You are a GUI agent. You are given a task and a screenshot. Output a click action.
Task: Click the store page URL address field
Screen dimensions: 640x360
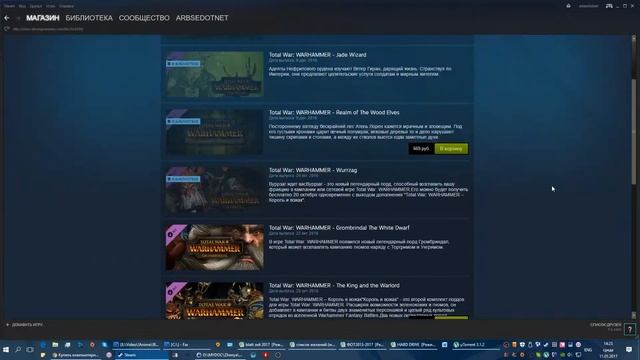tap(48, 29)
